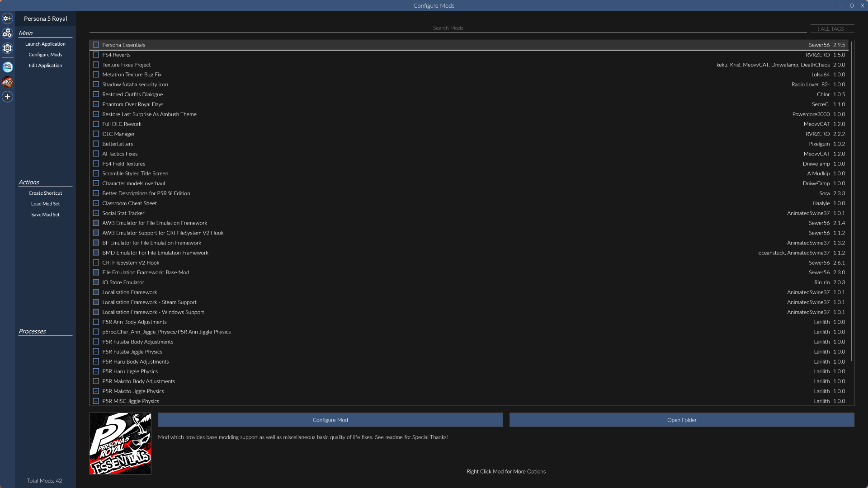Open the ALL TAGS filter dropdown

[832, 28]
